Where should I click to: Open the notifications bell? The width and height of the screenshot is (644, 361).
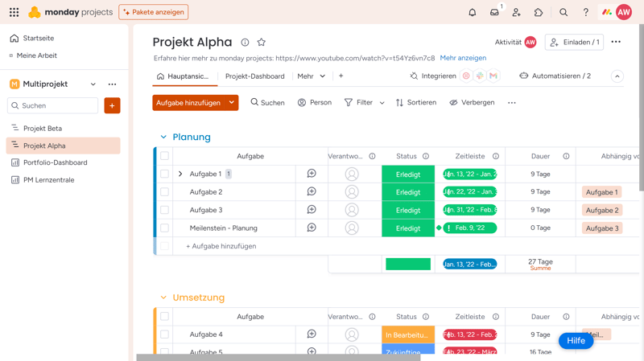(473, 13)
